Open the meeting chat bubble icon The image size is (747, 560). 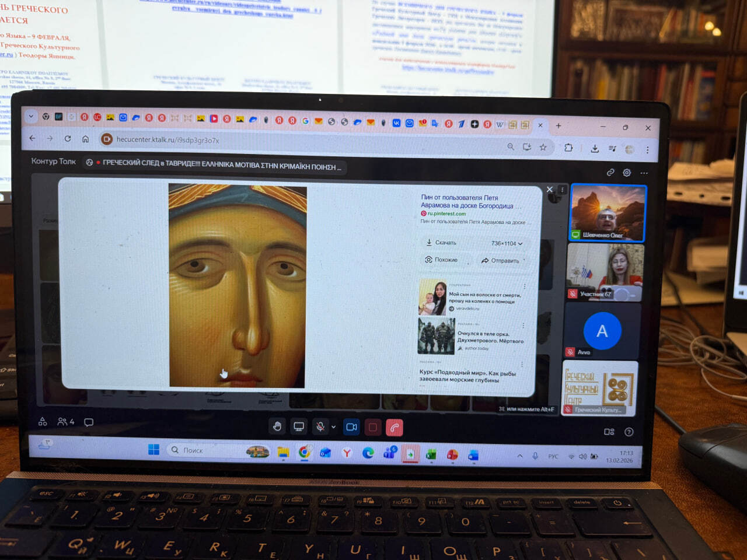[89, 422]
